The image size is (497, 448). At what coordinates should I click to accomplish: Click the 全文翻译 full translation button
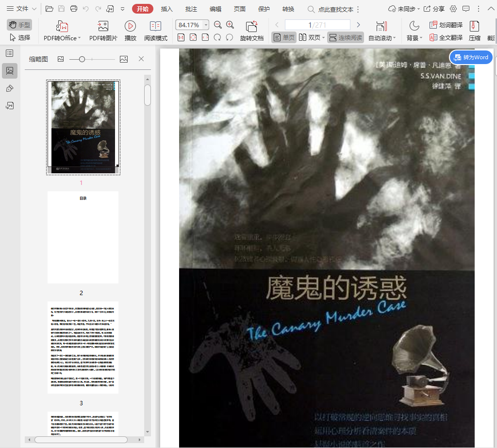coord(446,37)
